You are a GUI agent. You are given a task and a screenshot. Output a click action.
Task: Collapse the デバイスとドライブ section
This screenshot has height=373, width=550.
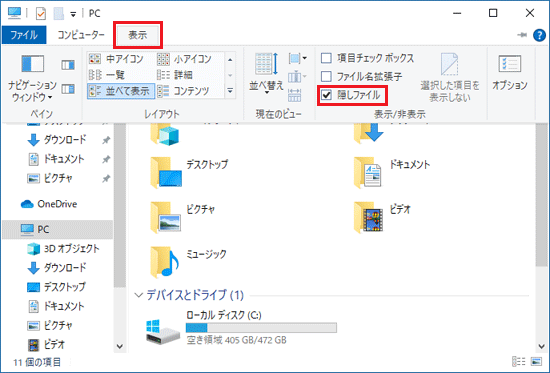point(139,295)
